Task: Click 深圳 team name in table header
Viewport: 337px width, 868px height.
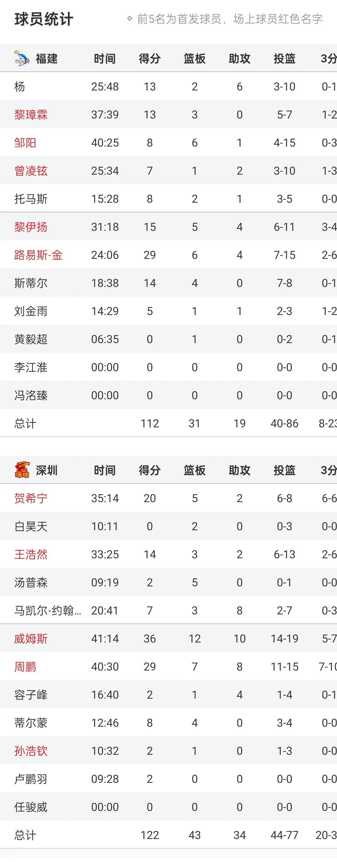Action: (46, 470)
